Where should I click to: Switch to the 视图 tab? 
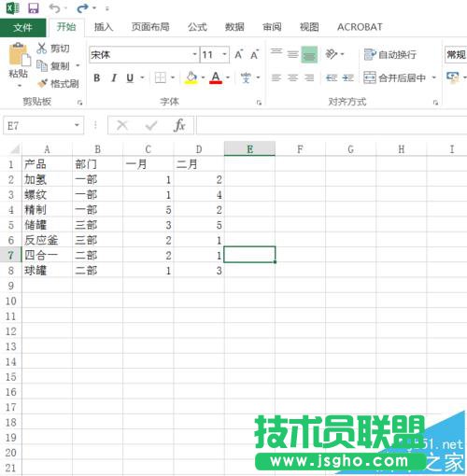(x=309, y=27)
